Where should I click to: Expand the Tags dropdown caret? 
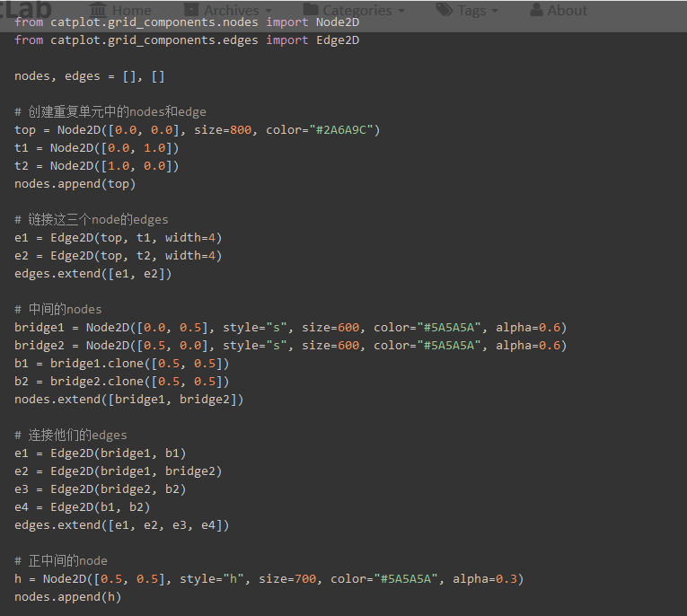click(x=495, y=11)
